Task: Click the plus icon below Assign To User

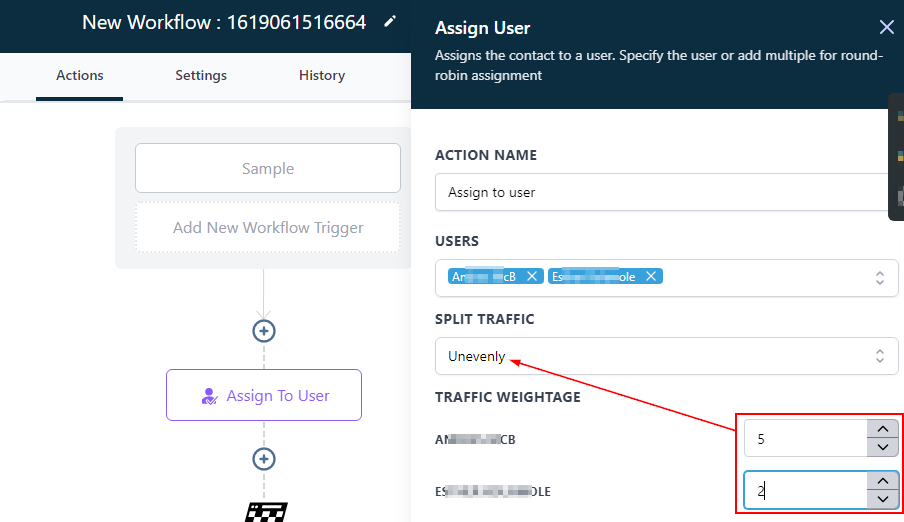Action: pos(264,459)
